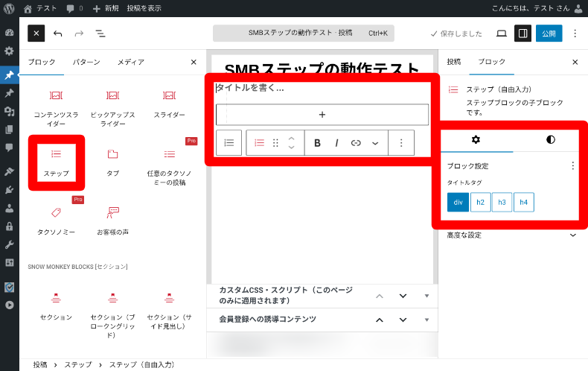Insert the お客様の声 block
Screen dimensions: 588x371
[112, 219]
